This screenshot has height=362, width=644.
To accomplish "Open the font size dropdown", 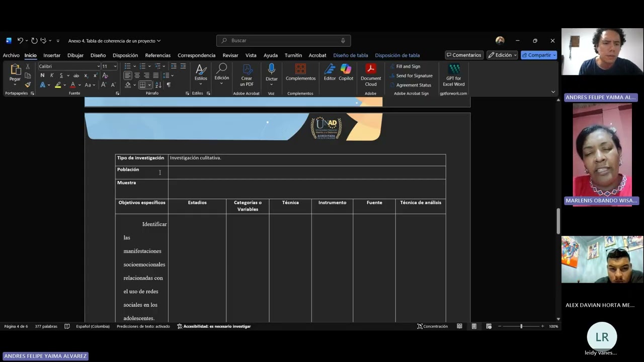I will (x=115, y=66).
